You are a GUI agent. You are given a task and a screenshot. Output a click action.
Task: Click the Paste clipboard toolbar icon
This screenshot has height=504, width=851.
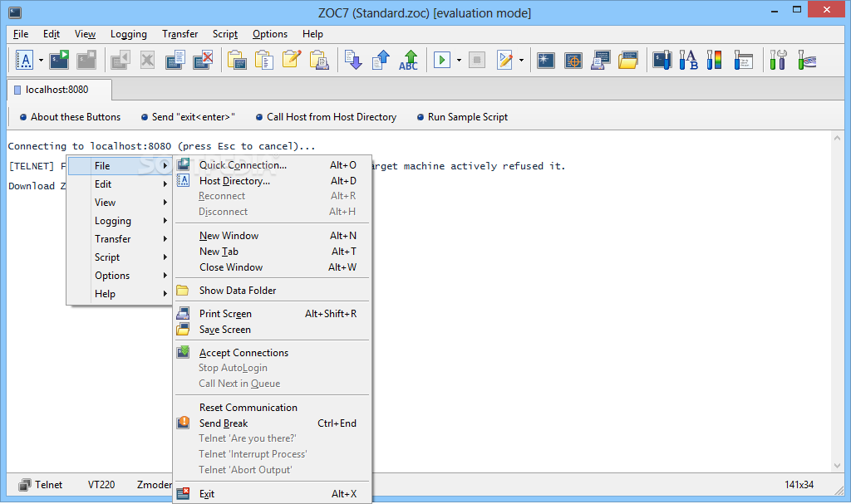263,60
